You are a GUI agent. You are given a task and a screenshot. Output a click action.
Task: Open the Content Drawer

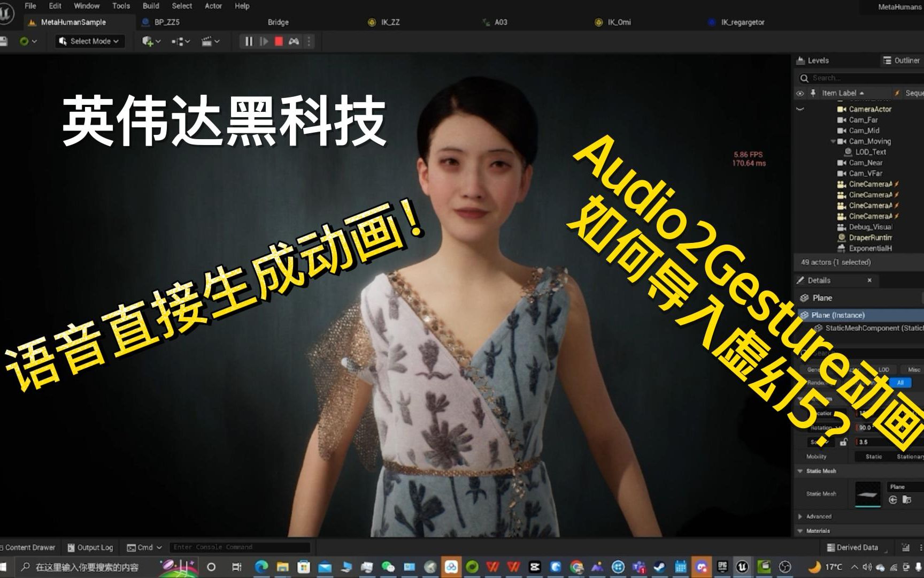click(x=29, y=547)
